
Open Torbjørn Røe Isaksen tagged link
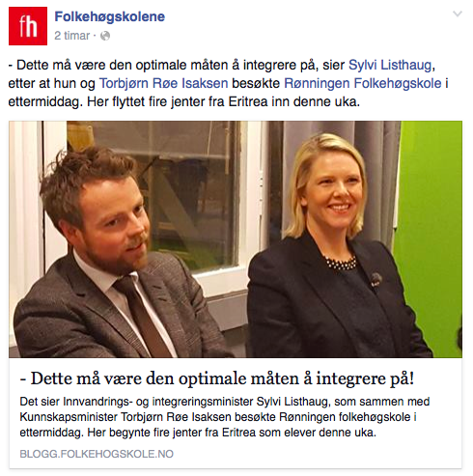(x=163, y=83)
